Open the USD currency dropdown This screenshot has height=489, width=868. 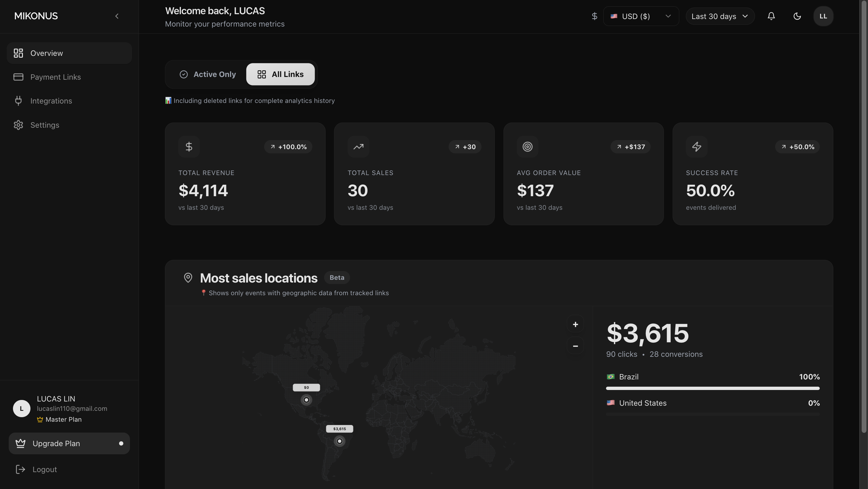[641, 16]
